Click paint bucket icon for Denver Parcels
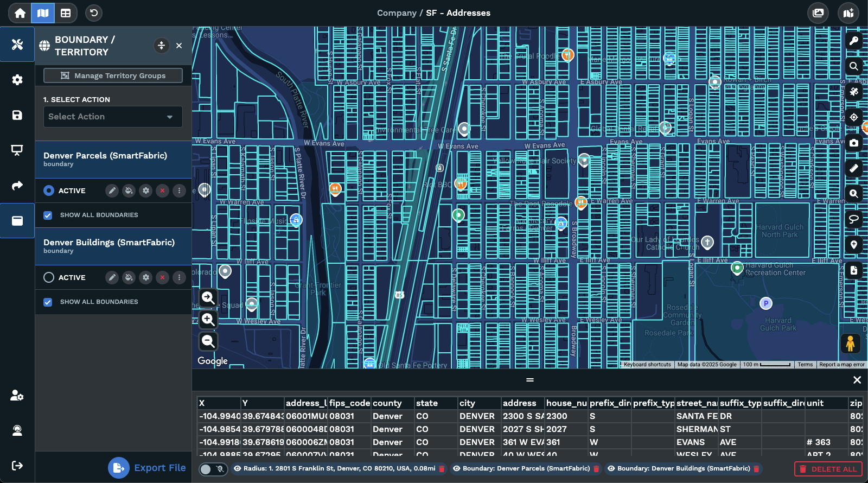Screen dimensions: 868x483 (x=129, y=190)
